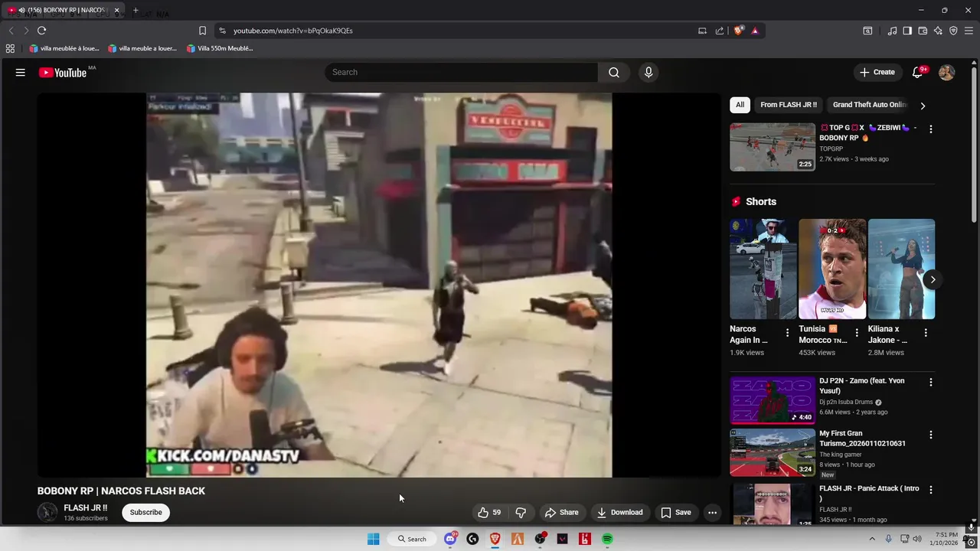Open My First Gran Turismo thumbnail
The width and height of the screenshot is (980, 551).
773,453
